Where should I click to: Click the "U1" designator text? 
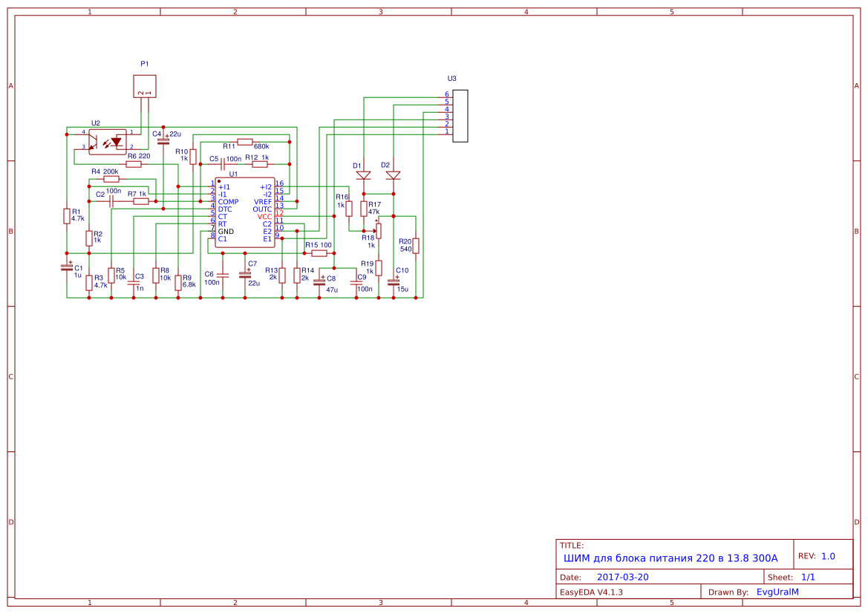tap(234, 174)
